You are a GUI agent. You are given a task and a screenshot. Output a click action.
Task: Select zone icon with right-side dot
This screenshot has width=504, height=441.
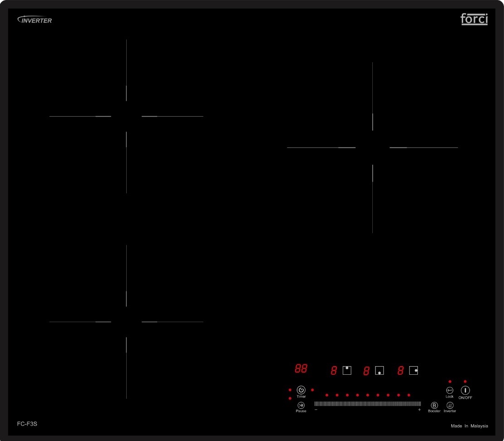[x=413, y=370]
